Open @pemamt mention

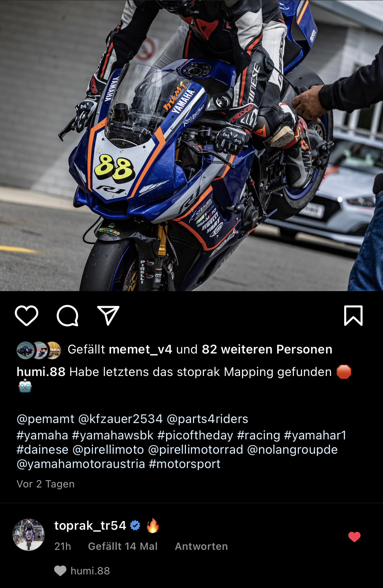46,419
